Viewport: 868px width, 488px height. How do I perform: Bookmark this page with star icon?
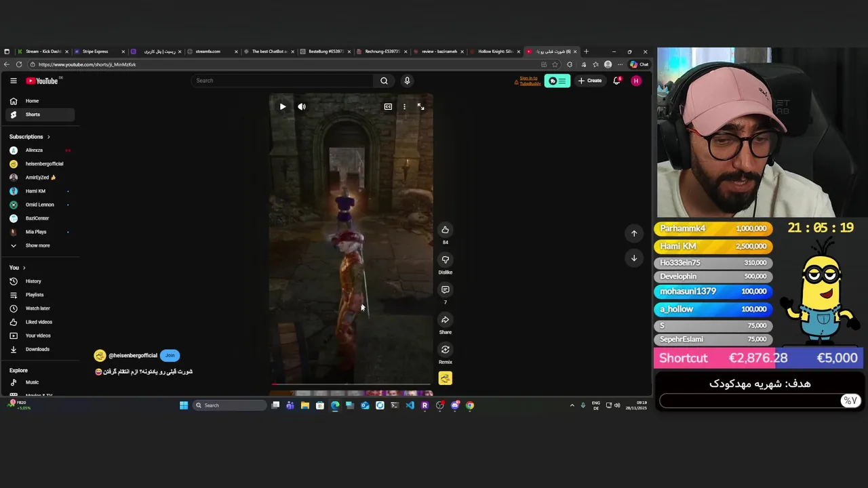pos(555,64)
